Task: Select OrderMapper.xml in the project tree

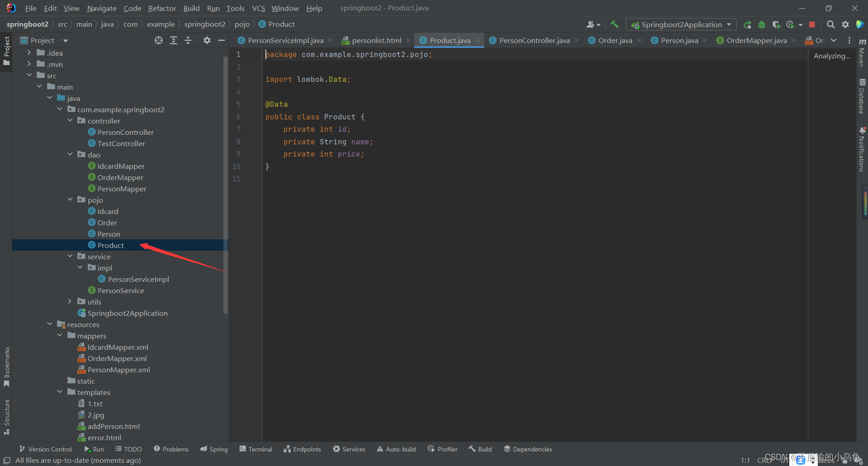Action: [117, 358]
